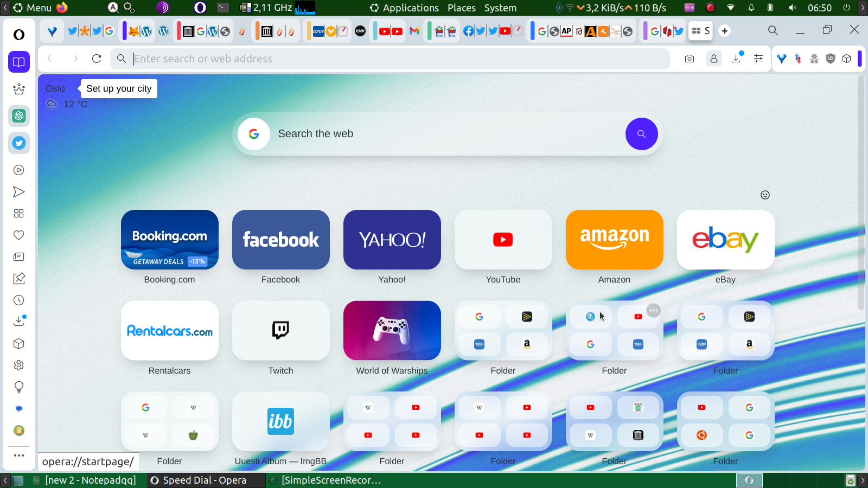Open the Twitter sidebar panel
868x488 pixels.
point(19,143)
